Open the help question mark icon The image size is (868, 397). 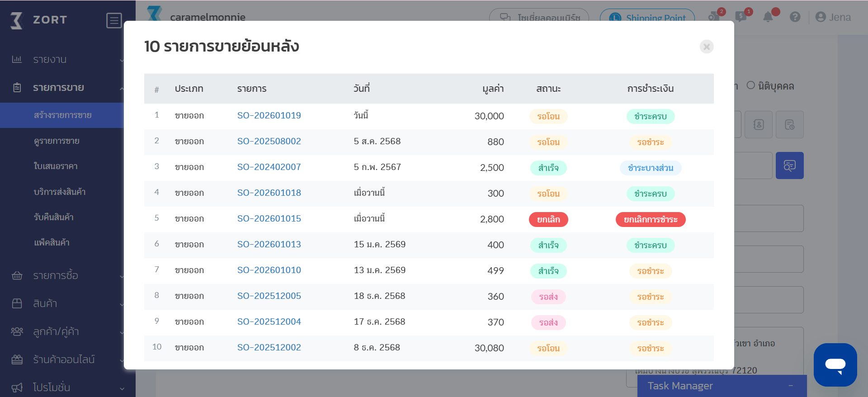(x=795, y=17)
